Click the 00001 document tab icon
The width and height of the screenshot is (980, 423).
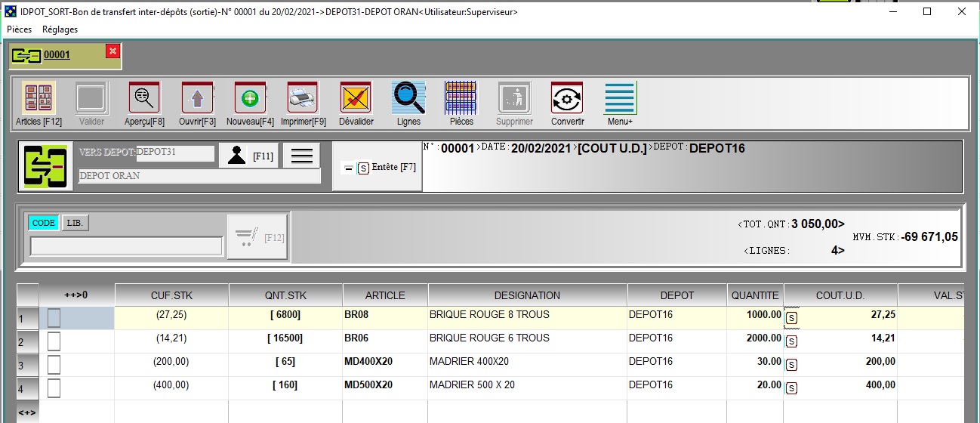[x=26, y=55]
